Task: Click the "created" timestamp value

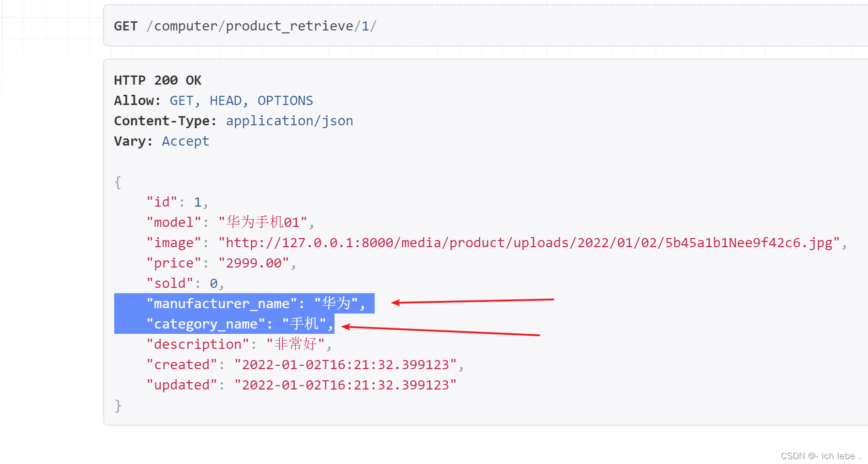Action: click(x=346, y=365)
